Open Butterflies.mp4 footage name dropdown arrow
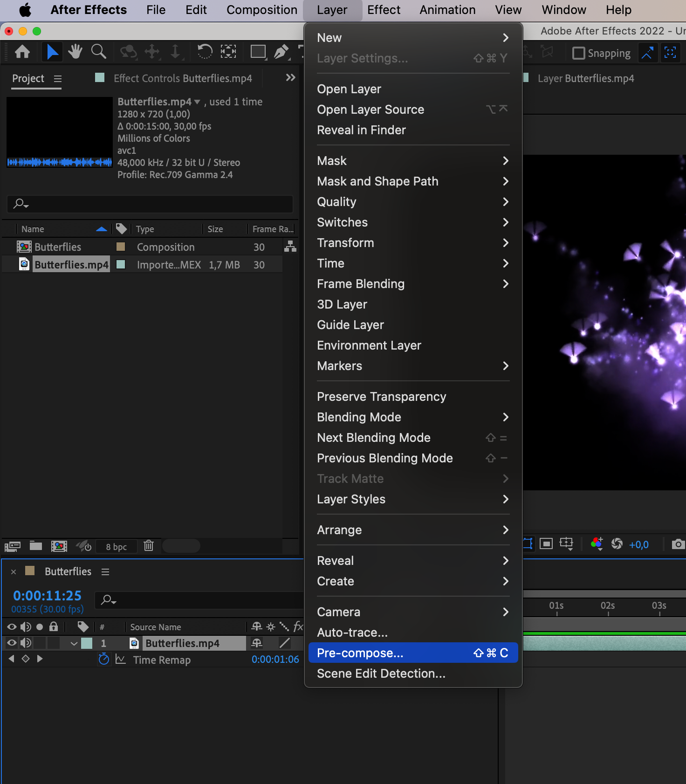686x784 pixels. pyautogui.click(x=197, y=102)
